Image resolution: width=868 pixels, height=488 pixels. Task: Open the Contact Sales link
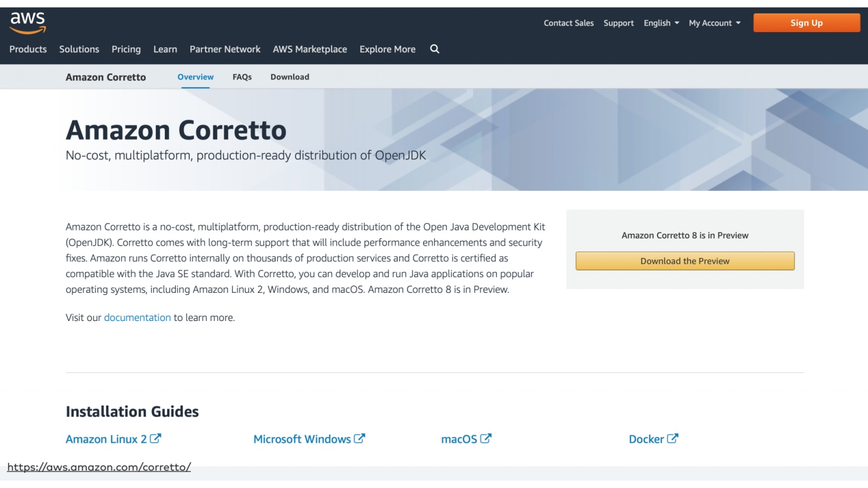(569, 23)
